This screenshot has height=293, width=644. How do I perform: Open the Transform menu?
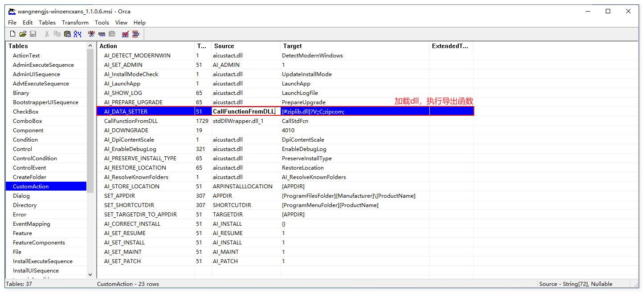(75, 23)
